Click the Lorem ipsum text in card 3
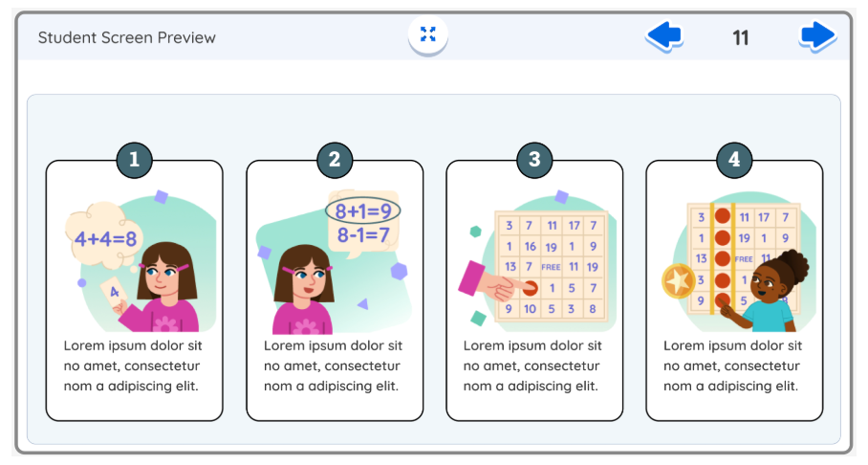868x465 pixels. pos(532,365)
